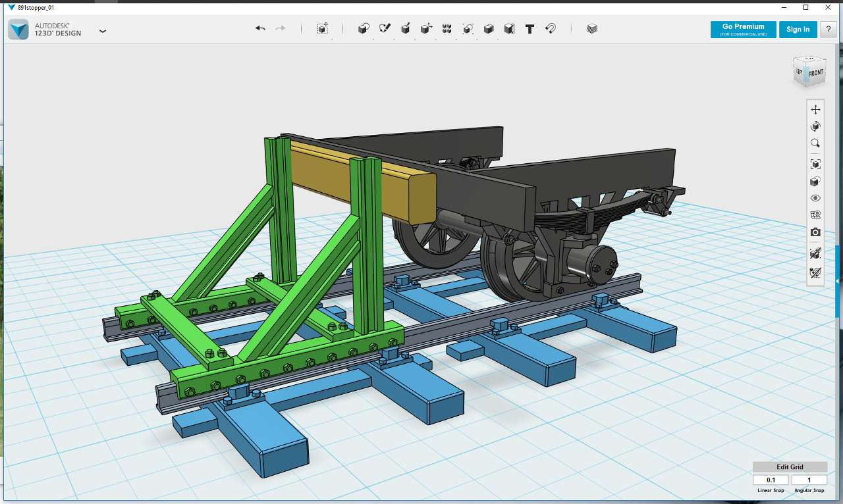Click the FRONT face of the view cube
The height and width of the screenshot is (504, 843).
click(815, 73)
